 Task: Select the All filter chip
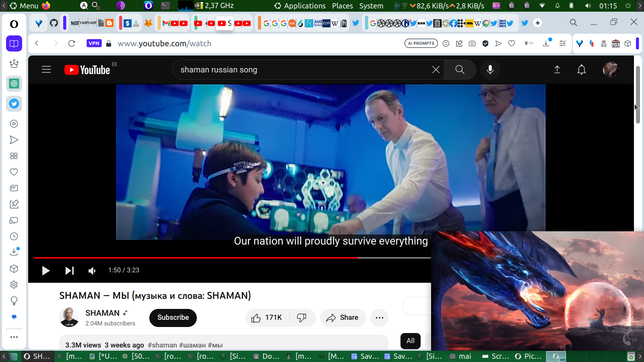[411, 341]
